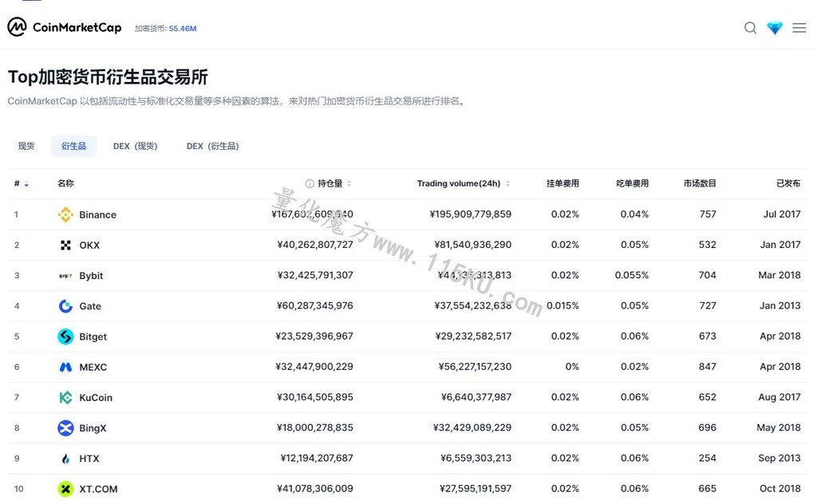Click the Binance logo icon
The width and height of the screenshot is (817, 504).
point(65,215)
